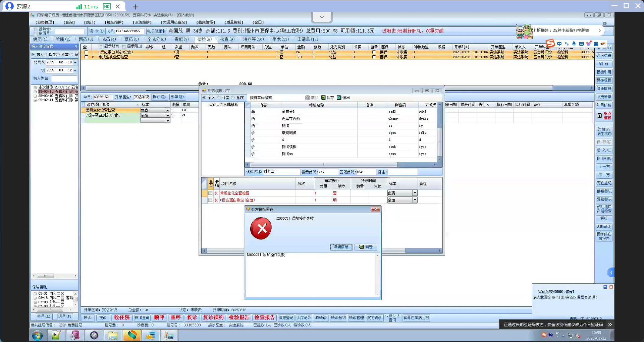This screenshot has width=644, height=342.
Task: Open the pink server app in taskbar
Action: (75, 335)
